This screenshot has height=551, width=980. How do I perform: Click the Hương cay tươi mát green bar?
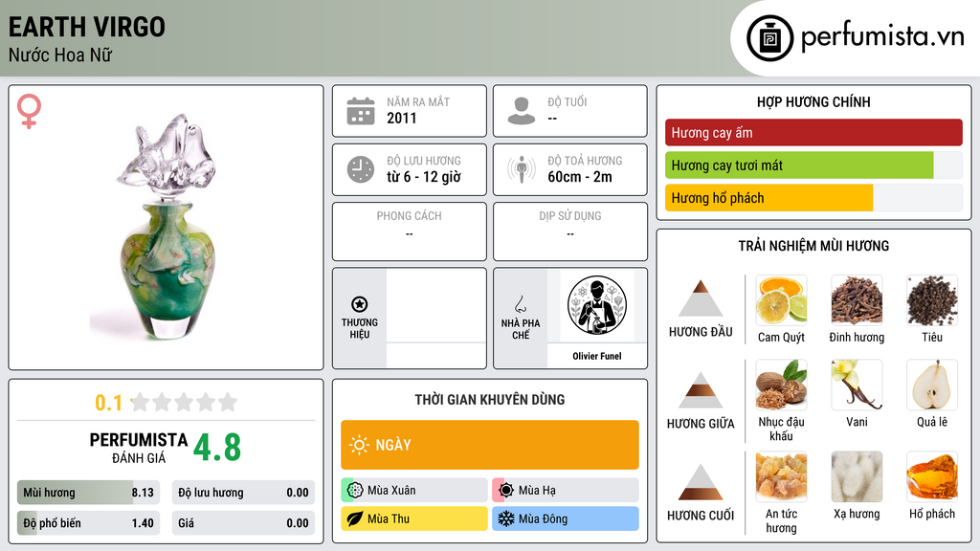tap(813, 165)
